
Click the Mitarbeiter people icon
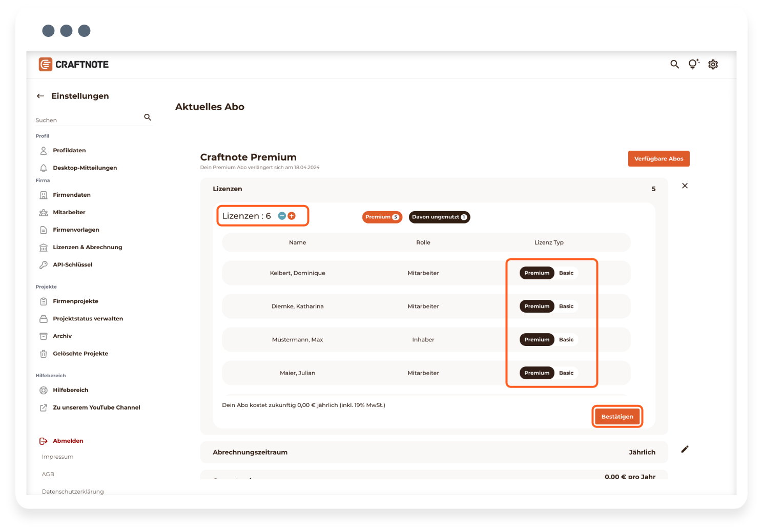[x=44, y=212]
